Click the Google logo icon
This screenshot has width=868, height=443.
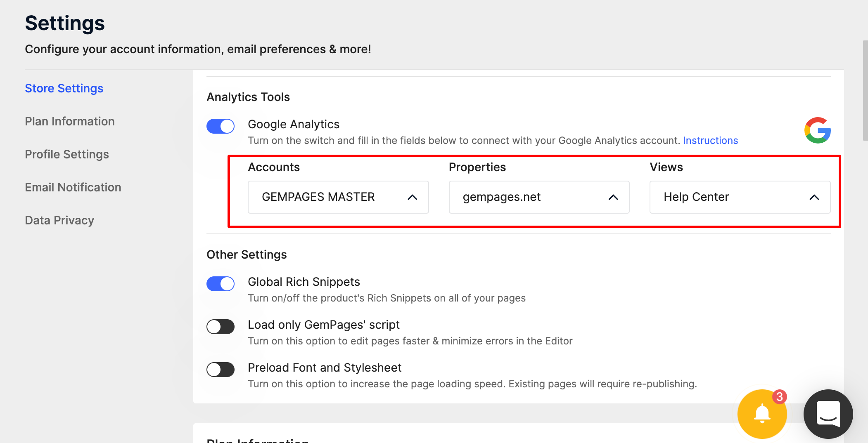pos(817,130)
